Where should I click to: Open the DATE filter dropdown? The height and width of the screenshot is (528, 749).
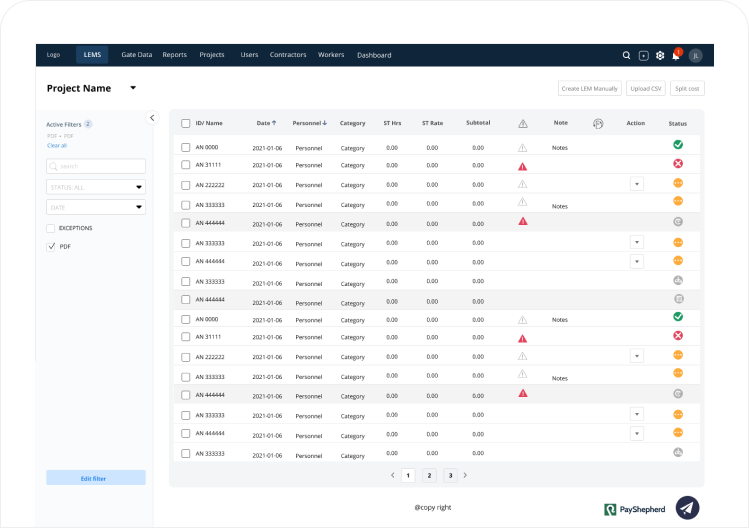(x=96, y=207)
